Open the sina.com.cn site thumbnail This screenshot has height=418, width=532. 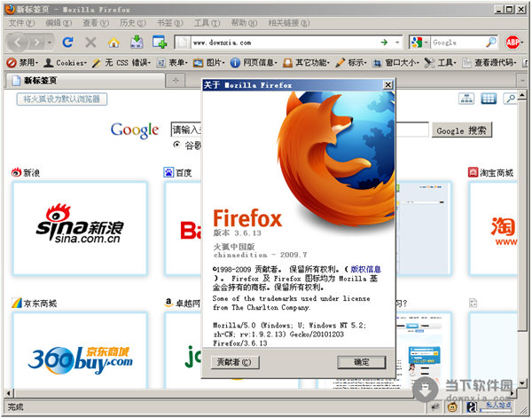tap(80, 228)
